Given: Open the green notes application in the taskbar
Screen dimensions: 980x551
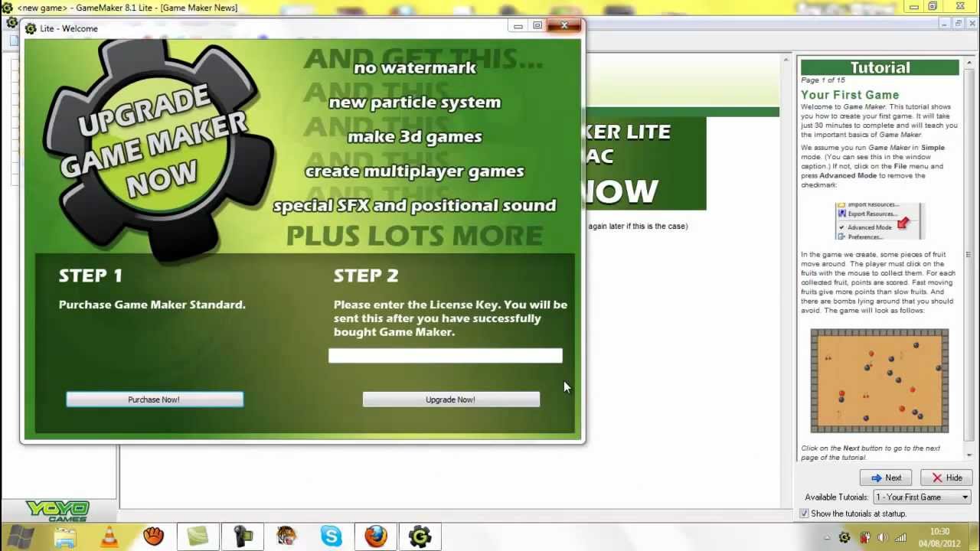Looking at the screenshot, I should pos(198,536).
